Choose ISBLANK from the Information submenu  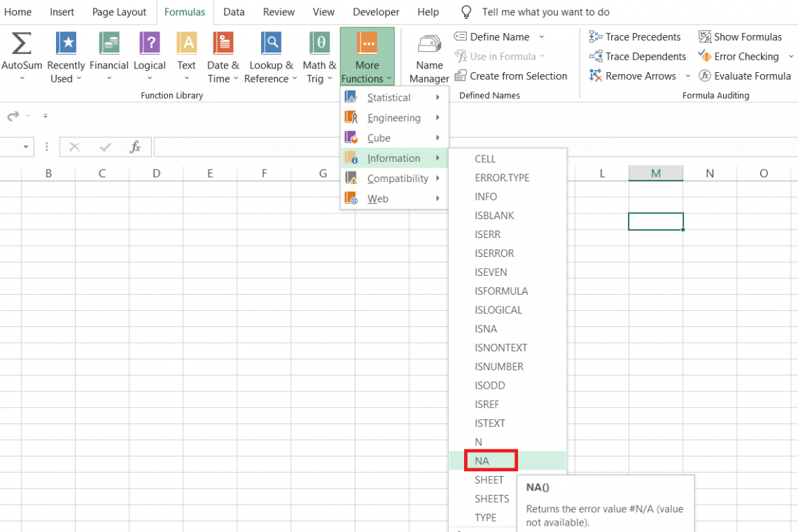tap(493, 215)
